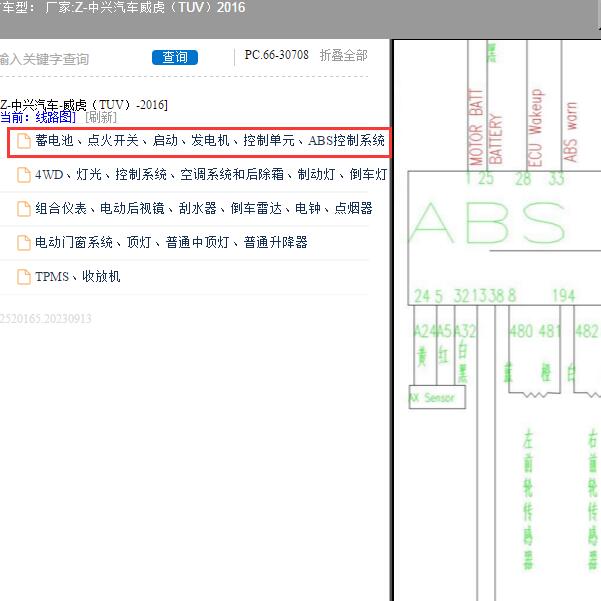Viewport: 601px width, 601px height.
Task: Click document icon beside 组合仪表 entry
Action: [24, 209]
